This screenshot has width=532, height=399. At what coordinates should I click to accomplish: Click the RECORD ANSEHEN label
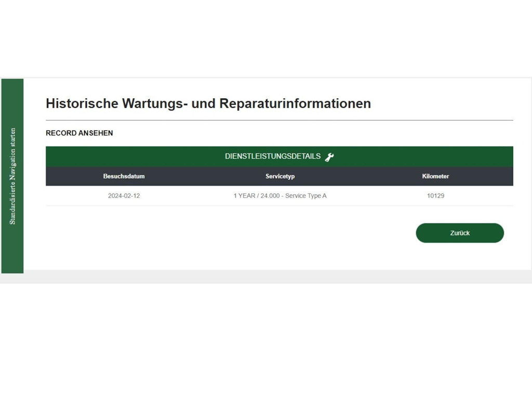pyautogui.click(x=79, y=133)
